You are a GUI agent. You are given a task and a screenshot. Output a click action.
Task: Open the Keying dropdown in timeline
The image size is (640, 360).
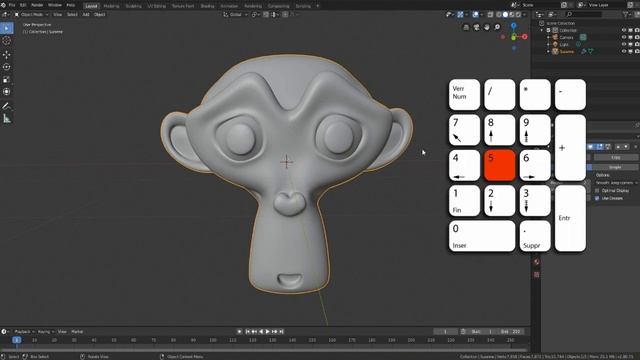coord(45,332)
